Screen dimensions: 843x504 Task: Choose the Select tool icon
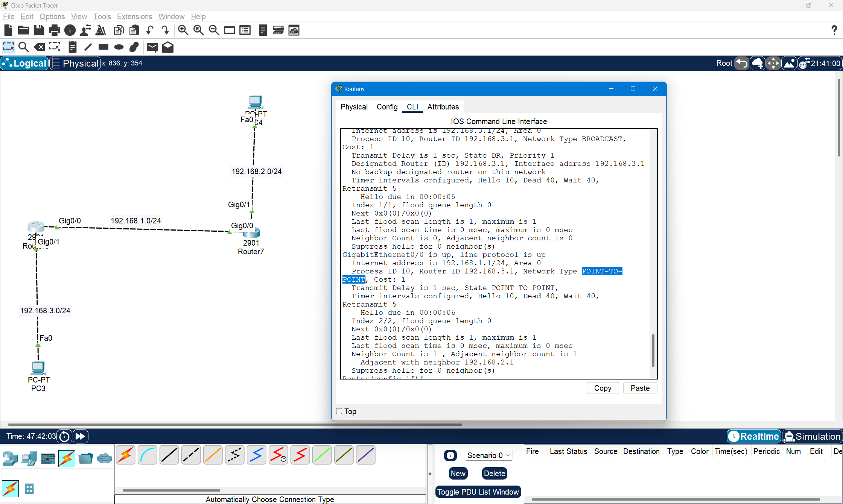pos(8,47)
